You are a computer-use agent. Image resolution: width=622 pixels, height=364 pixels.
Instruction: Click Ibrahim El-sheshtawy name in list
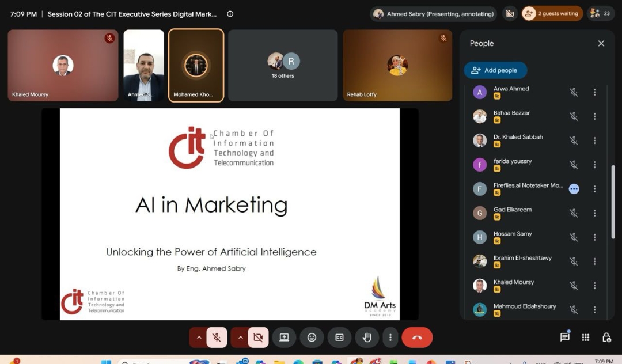522,257
